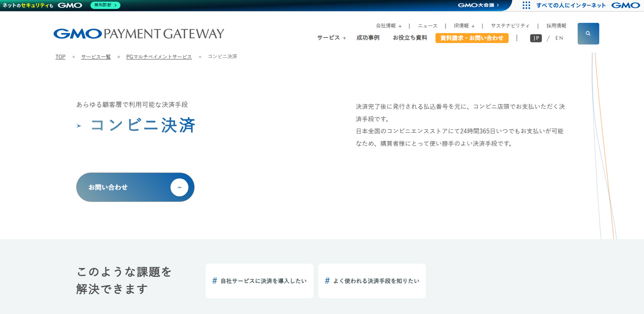Click the このような課題を解決できます heading
The image size is (644, 314).
coord(124,280)
